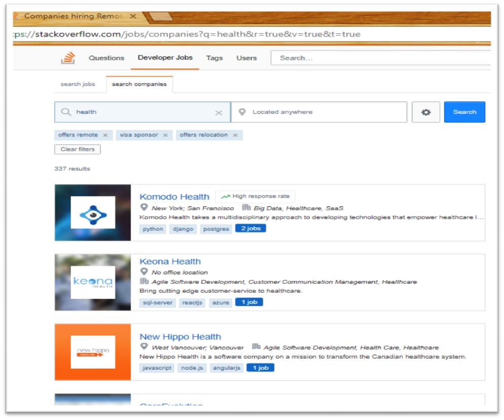Screen dimensions: 504x420
Task: Click the High response rate badge
Action: pos(255,196)
